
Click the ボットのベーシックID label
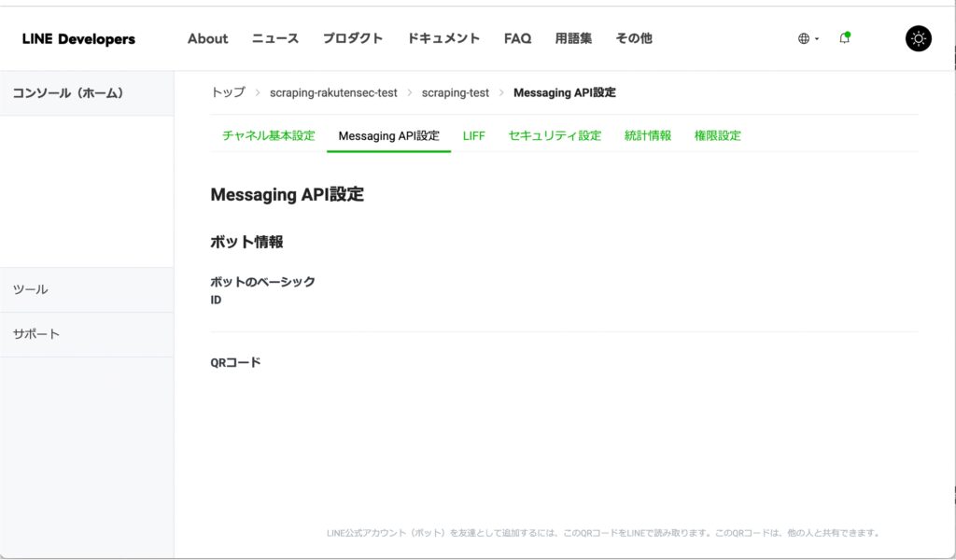(262, 290)
